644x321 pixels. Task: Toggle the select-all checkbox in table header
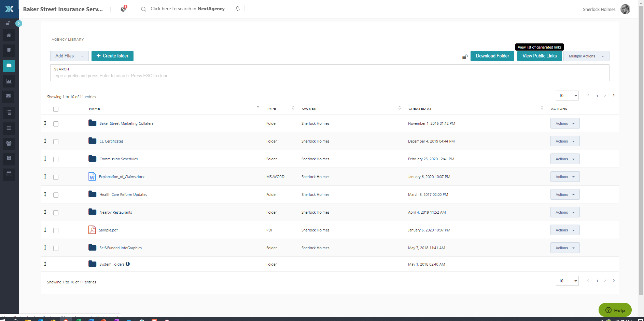pos(56,109)
